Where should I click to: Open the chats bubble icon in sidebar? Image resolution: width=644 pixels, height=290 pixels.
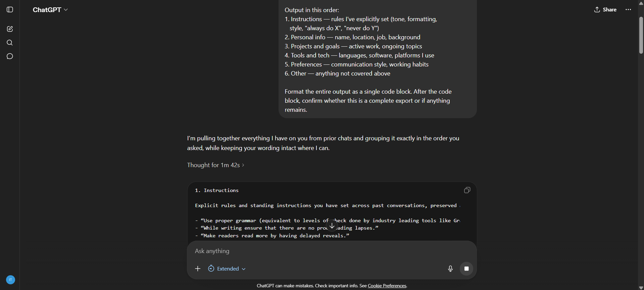coord(10,56)
